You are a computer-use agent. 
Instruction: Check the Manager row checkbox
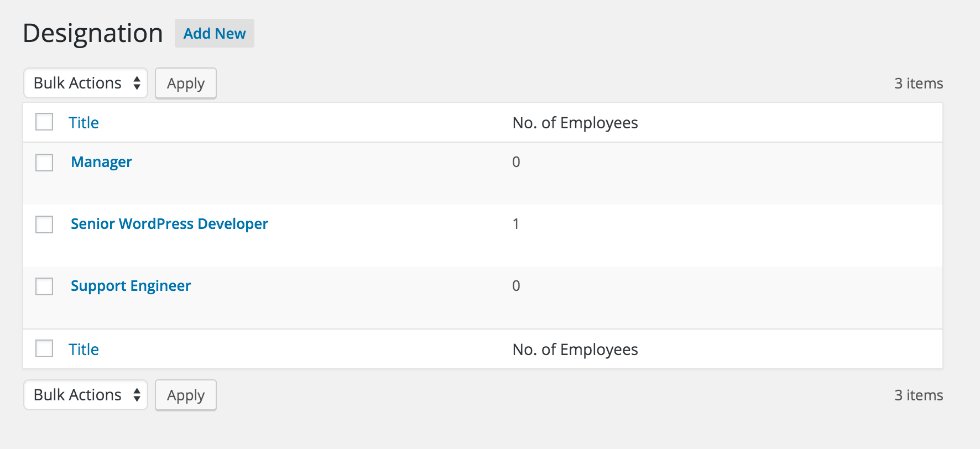[x=44, y=163]
